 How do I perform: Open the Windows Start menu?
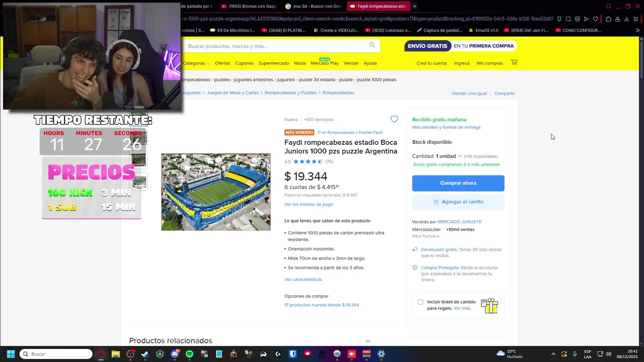[x=11, y=354]
